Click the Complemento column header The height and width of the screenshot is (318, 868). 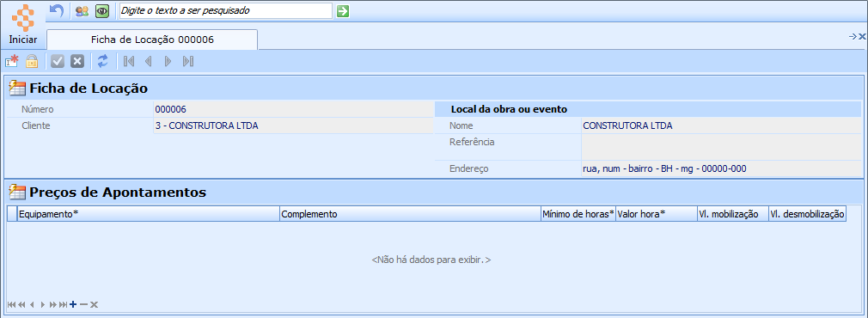(410, 214)
